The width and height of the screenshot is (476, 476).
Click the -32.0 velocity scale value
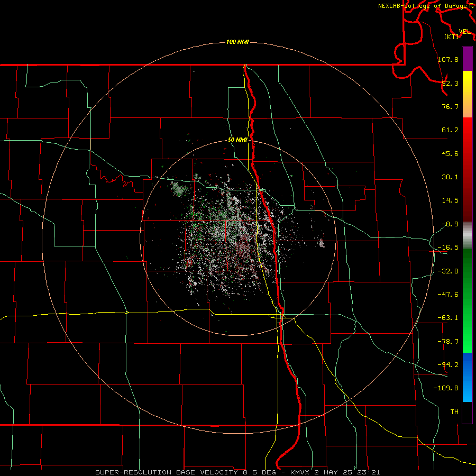pyautogui.click(x=448, y=271)
